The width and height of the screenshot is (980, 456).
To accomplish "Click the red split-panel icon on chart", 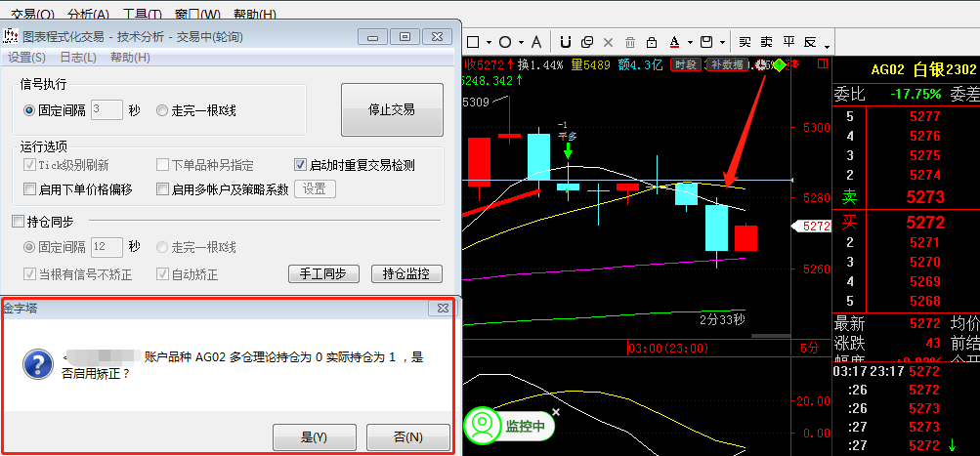I will (823, 63).
